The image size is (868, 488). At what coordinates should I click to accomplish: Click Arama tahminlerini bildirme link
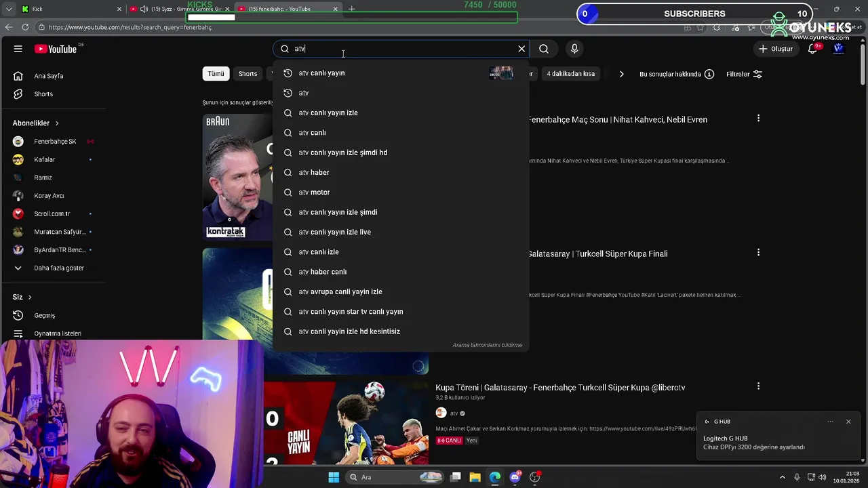(487, 345)
